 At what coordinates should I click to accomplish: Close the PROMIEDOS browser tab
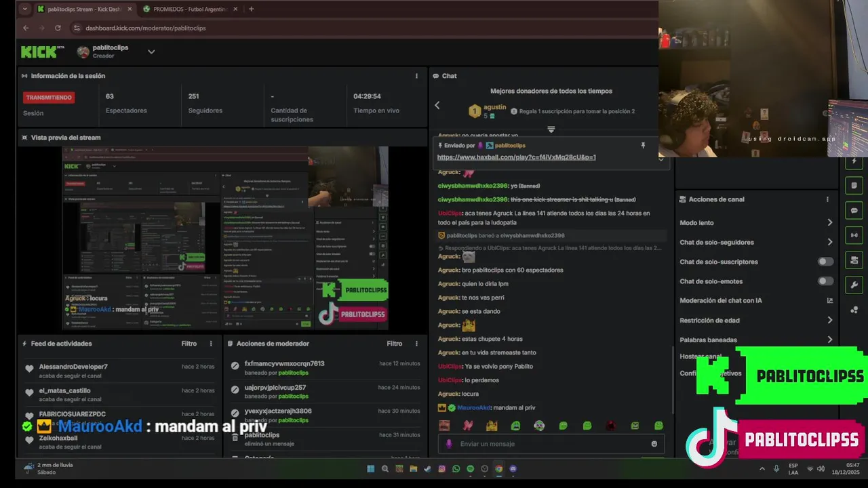(x=235, y=9)
